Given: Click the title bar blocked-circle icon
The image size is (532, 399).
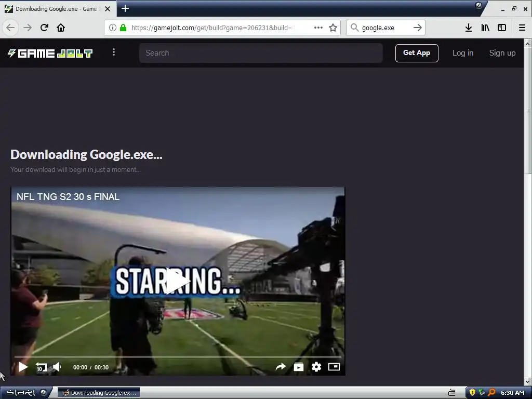Looking at the screenshot, I should pos(478,5).
